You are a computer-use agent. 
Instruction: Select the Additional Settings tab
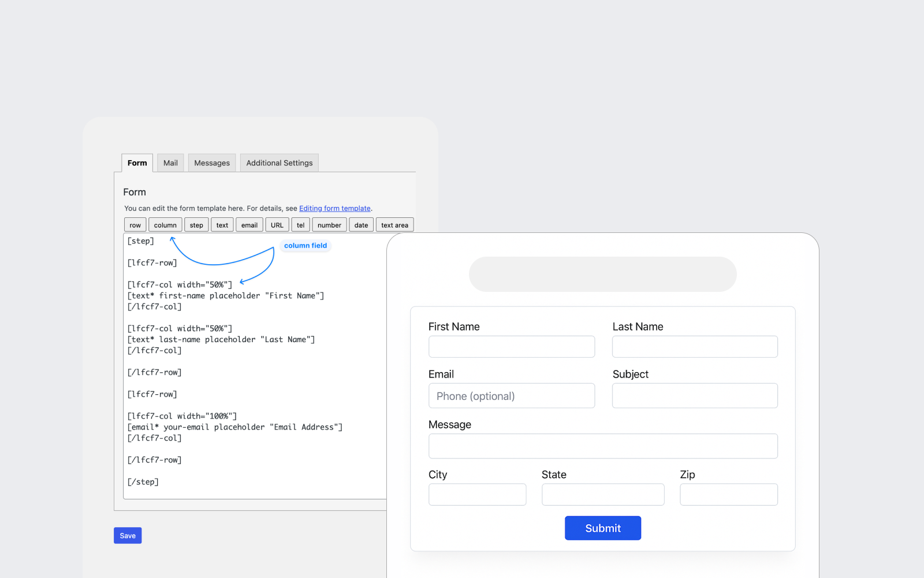[280, 163]
